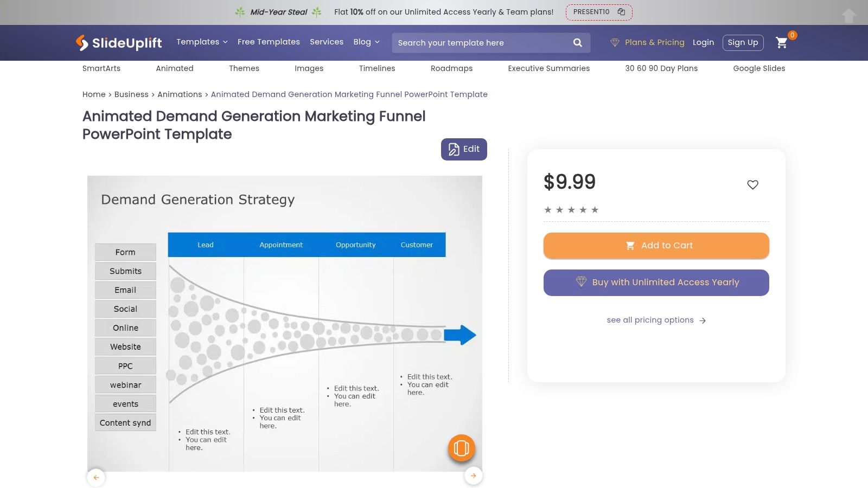Toggle the wishlist heart icon
Viewport: 868px width, 488px height.
752,185
